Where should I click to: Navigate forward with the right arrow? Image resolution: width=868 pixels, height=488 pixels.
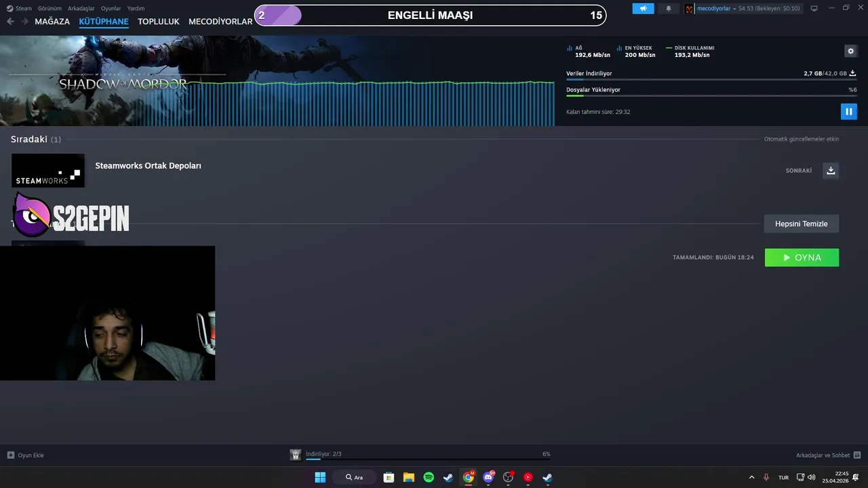click(24, 22)
